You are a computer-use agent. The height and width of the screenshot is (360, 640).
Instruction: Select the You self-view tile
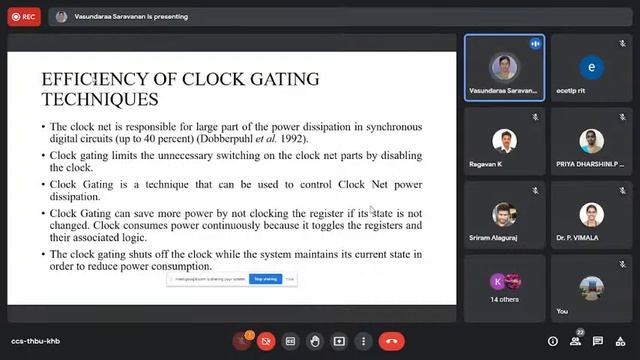pos(591,289)
